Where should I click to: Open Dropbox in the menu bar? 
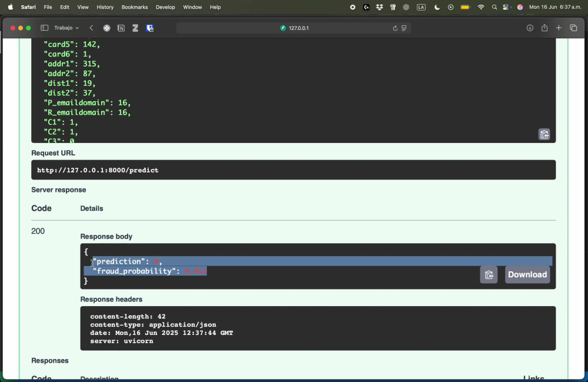[379, 7]
